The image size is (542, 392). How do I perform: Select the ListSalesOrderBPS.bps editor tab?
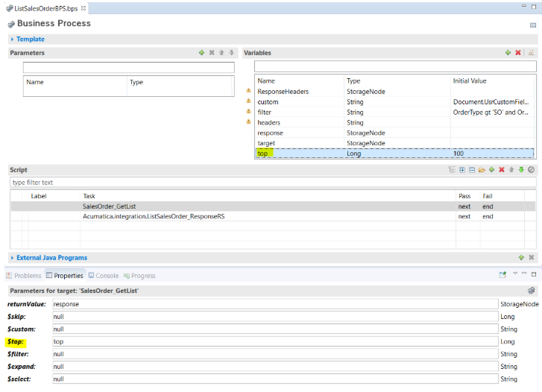click(x=45, y=8)
